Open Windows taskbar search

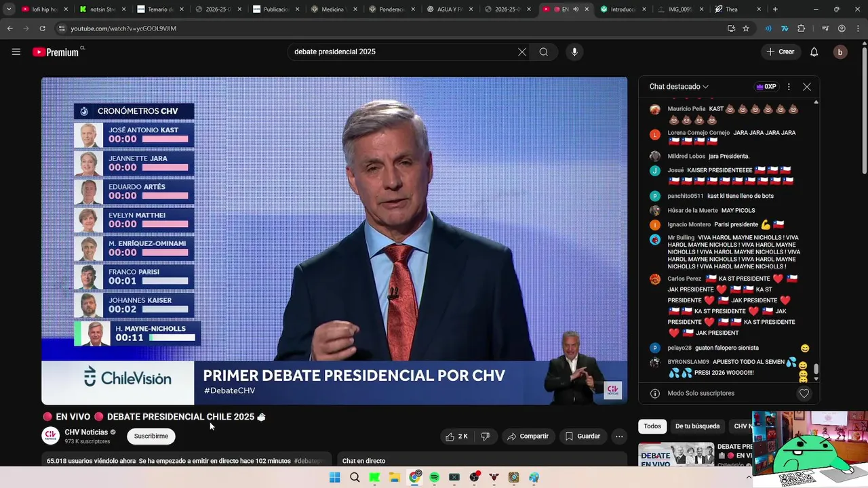click(355, 477)
